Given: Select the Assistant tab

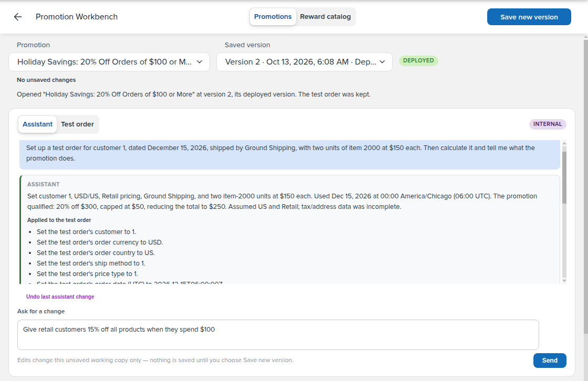Looking at the screenshot, I should pos(37,124).
